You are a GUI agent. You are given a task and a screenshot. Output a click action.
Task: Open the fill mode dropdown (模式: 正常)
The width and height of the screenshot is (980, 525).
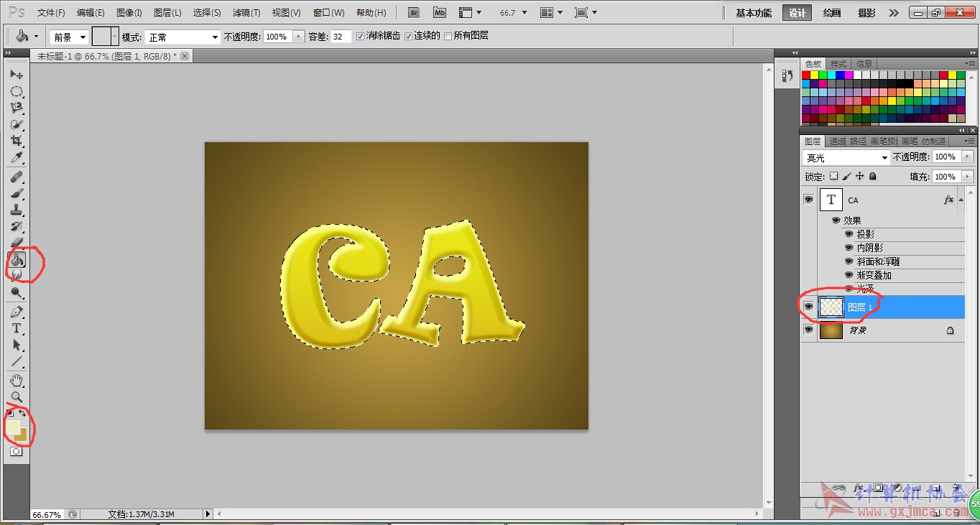[182, 37]
